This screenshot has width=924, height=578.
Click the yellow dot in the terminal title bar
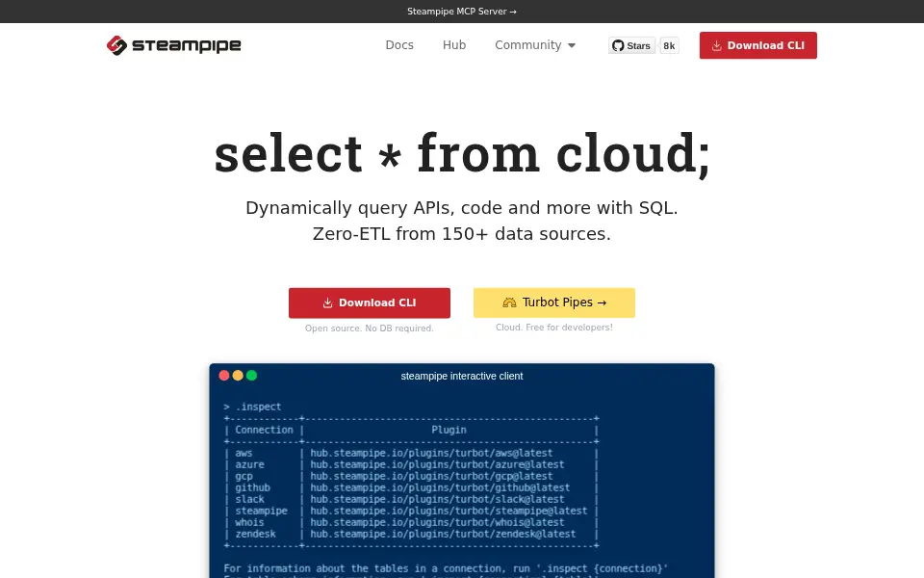click(x=238, y=376)
